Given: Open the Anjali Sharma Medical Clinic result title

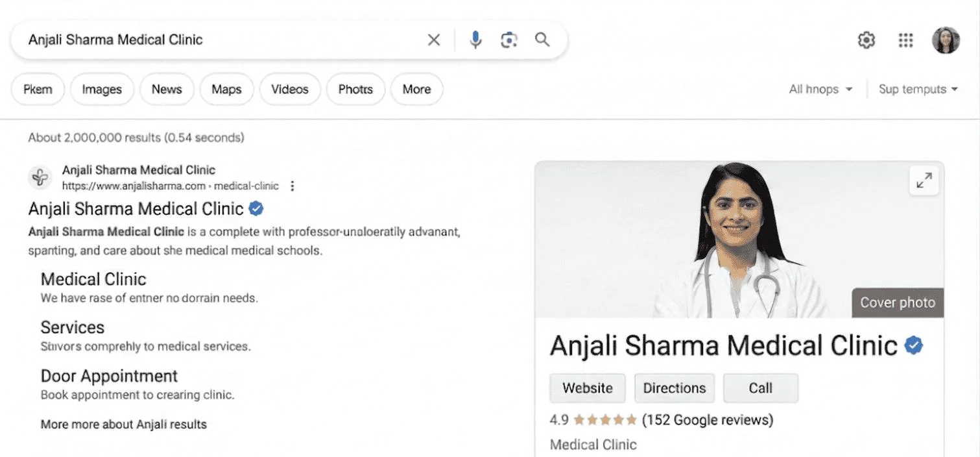Looking at the screenshot, I should pos(136,209).
